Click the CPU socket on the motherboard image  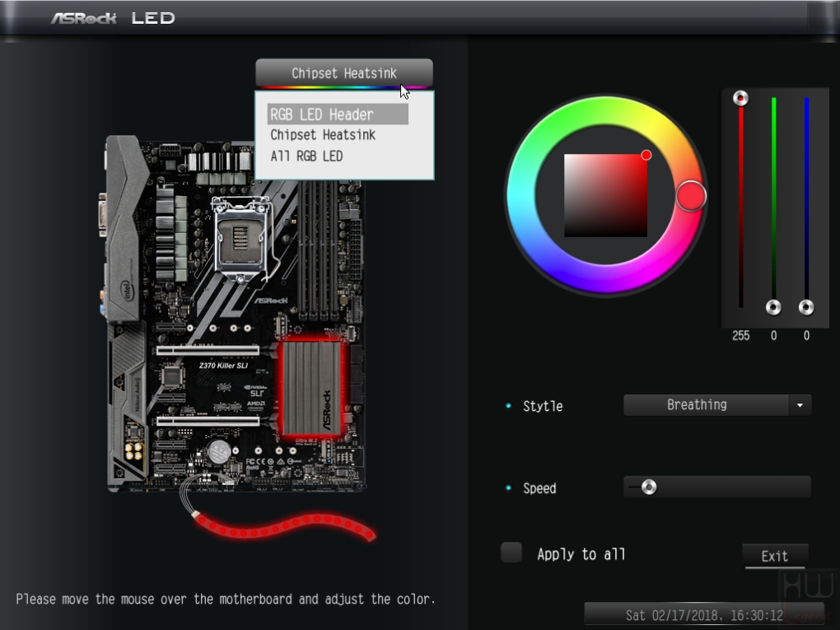point(241,240)
